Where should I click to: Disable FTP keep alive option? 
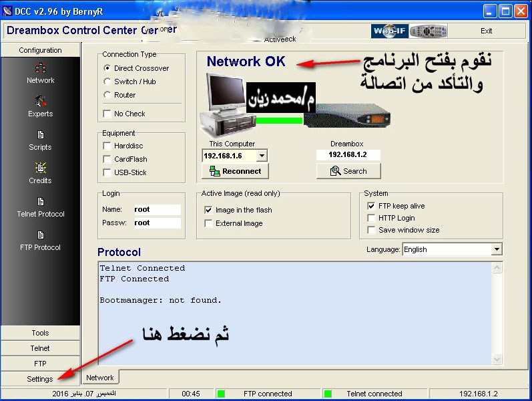372,206
